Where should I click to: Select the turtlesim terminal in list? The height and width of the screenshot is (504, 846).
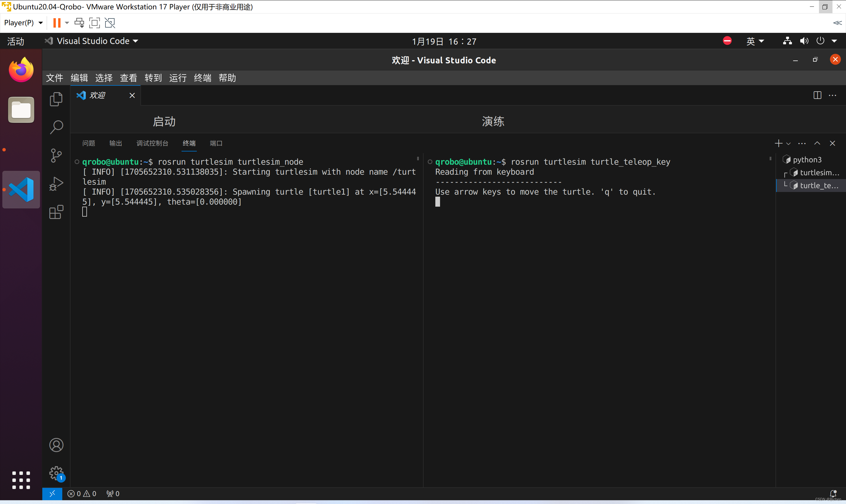coord(811,173)
